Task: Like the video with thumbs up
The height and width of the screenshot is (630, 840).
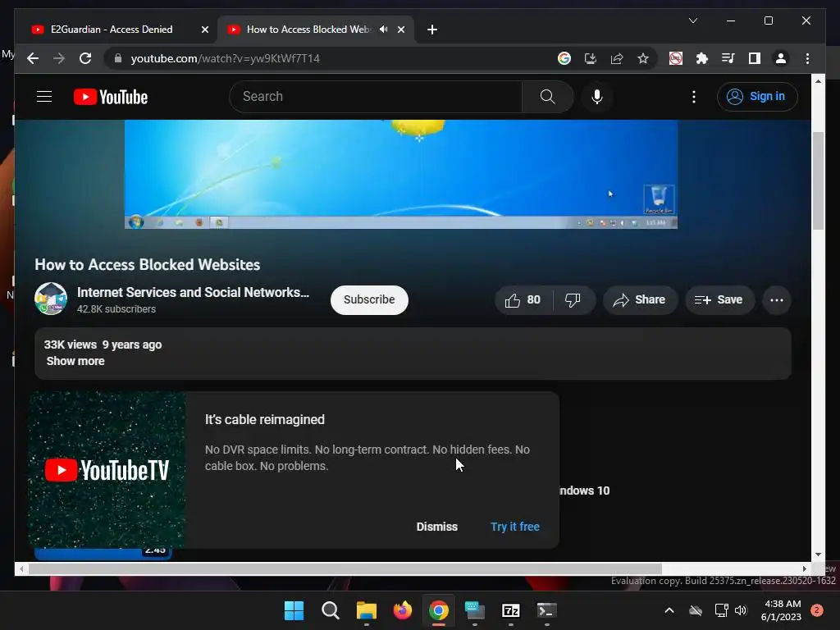Action: coord(523,300)
